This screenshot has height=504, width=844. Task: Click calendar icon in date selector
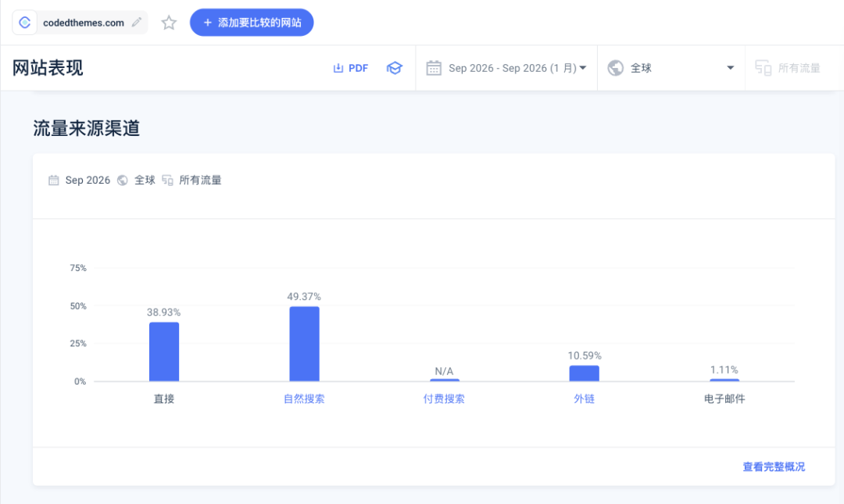pyautogui.click(x=434, y=69)
